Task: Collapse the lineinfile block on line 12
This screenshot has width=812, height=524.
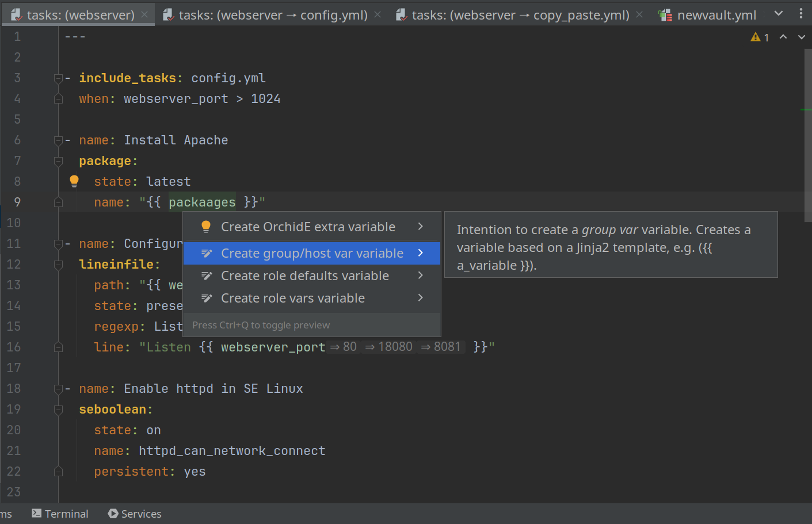Action: click(58, 265)
